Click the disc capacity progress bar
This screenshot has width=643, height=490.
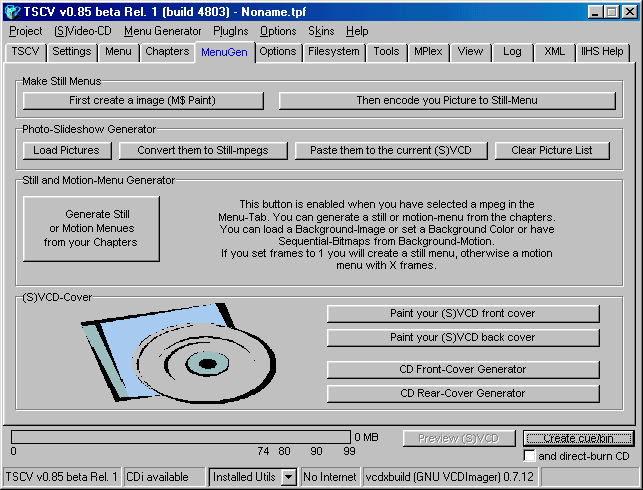click(x=181, y=437)
